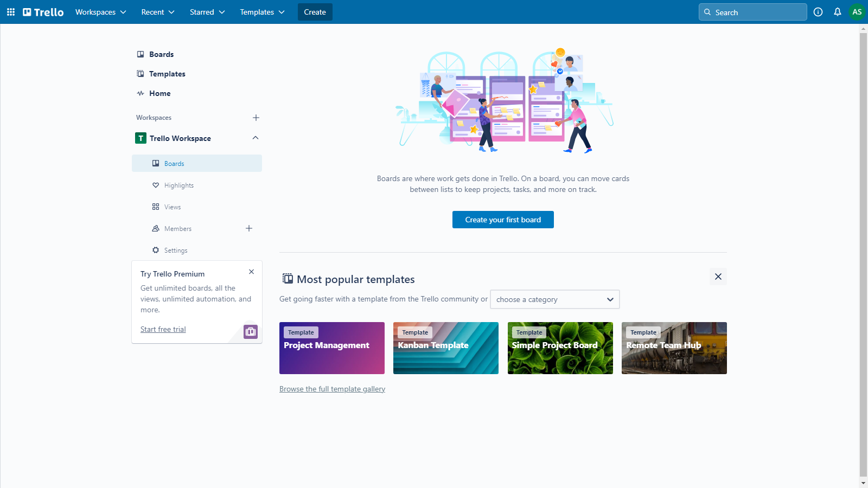Open the Project Management template
The height and width of the screenshot is (488, 868).
coord(332,348)
